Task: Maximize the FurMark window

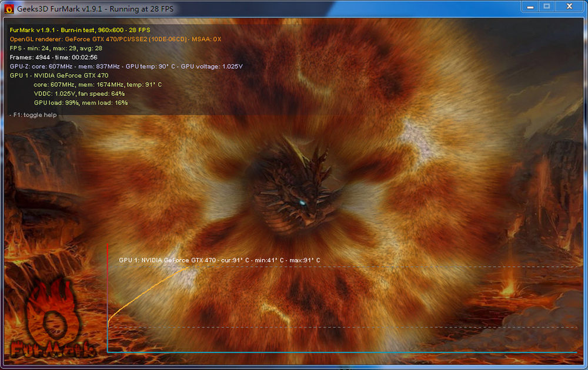Action: click(x=547, y=6)
